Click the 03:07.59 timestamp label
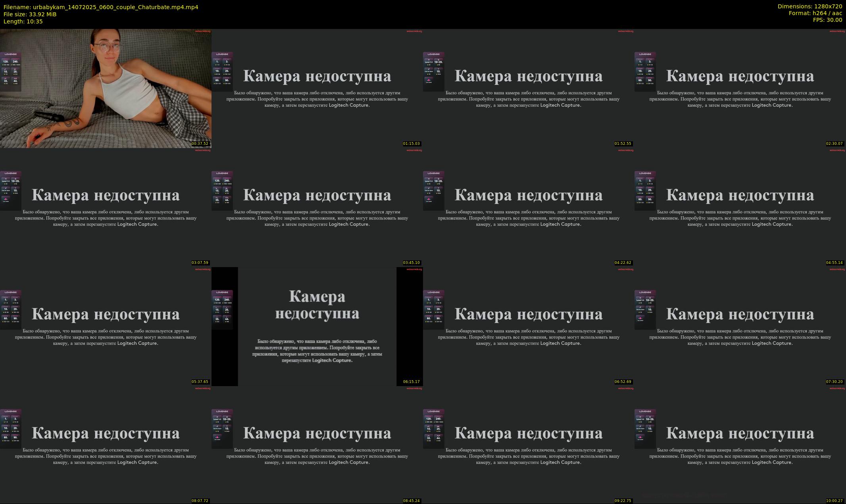The image size is (846, 504). point(200,263)
